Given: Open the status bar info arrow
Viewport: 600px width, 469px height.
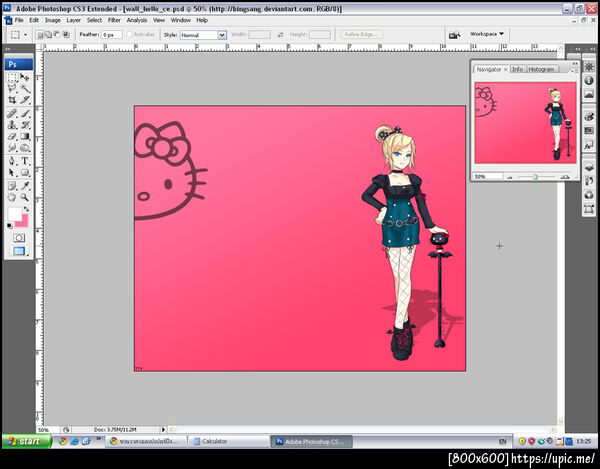Looking at the screenshot, I should coord(164,430).
